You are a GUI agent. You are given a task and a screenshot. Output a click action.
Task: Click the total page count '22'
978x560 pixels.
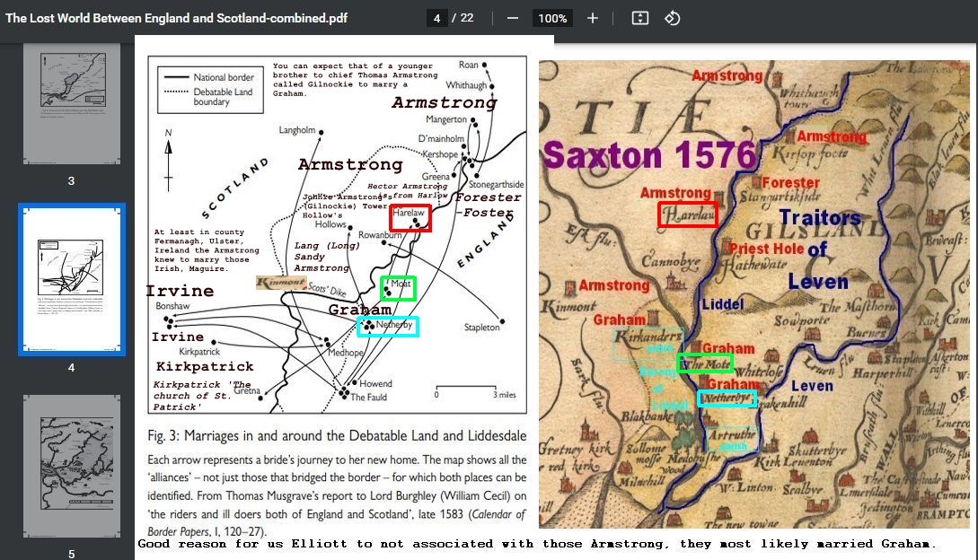click(x=467, y=18)
